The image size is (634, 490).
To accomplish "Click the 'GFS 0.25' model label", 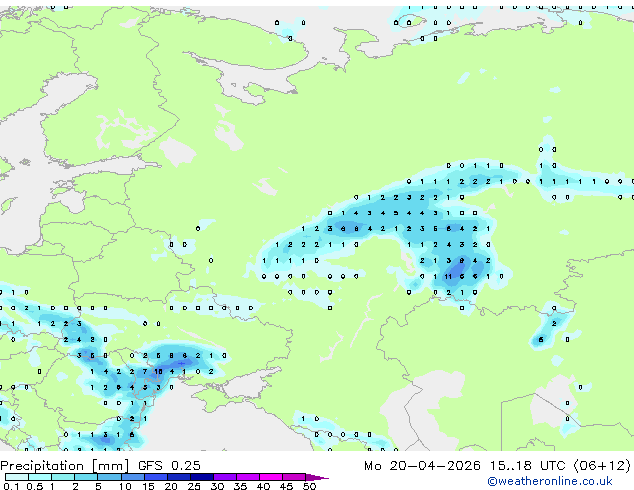I will [169, 466].
